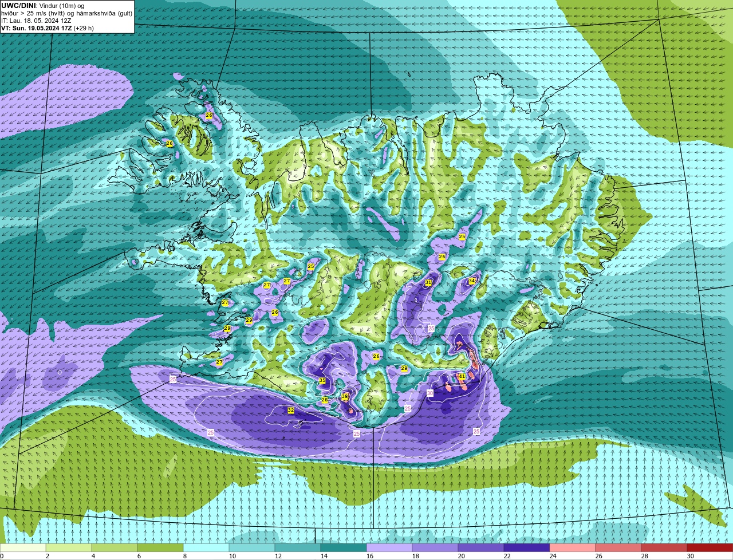Select the 'VT: Sun. 19.05.2024 17Z' line
This screenshot has height=560, width=733.
point(48,28)
